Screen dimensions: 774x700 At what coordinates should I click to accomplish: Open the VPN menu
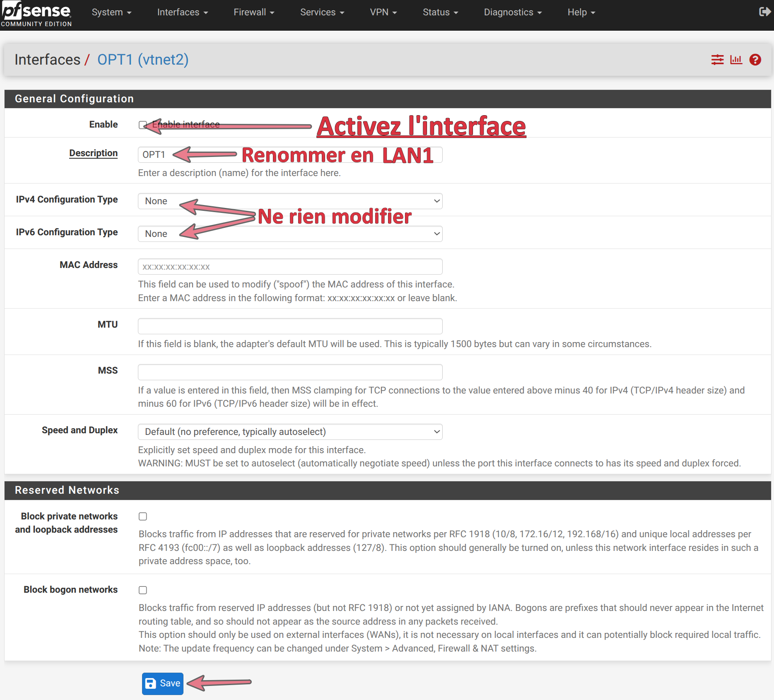(383, 12)
